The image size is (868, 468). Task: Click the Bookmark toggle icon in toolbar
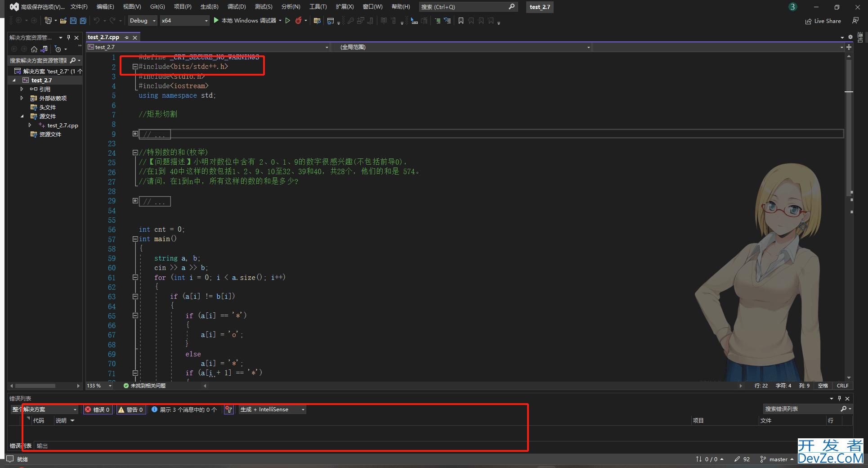point(461,21)
